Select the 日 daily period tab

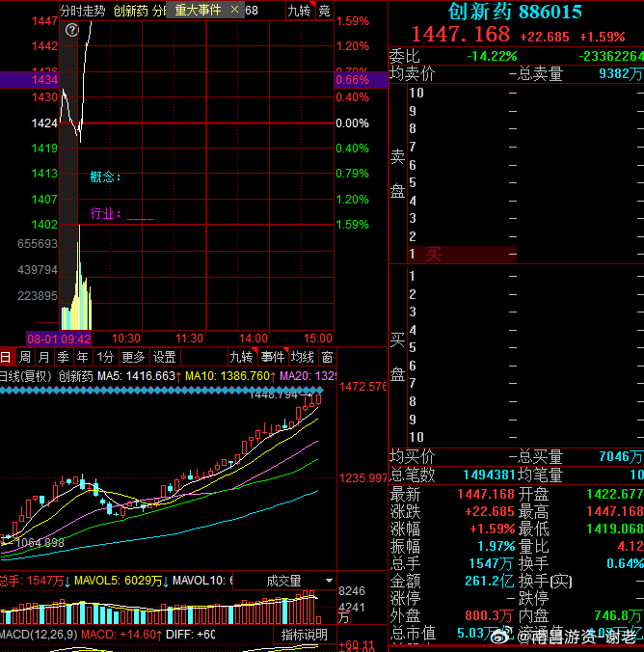coord(6,357)
